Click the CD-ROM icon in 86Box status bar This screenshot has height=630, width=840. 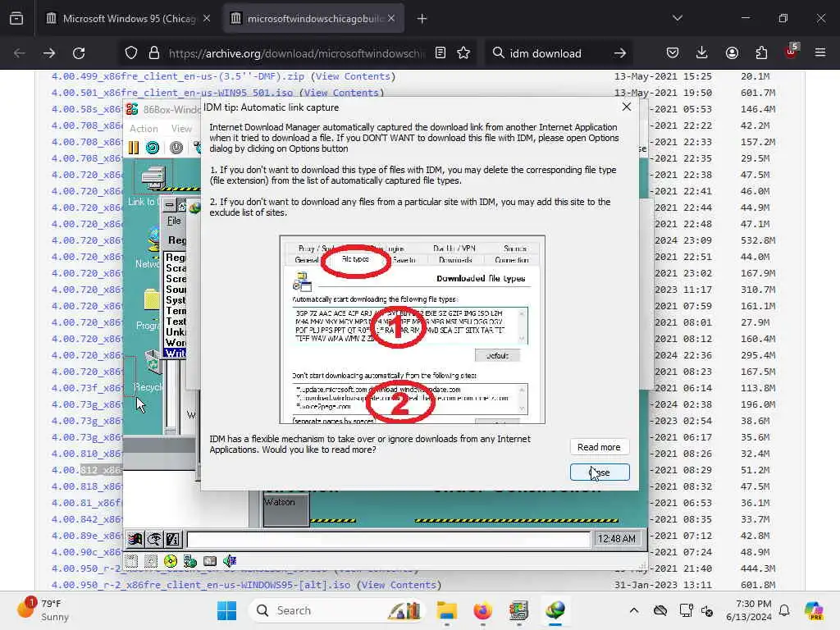tap(171, 561)
